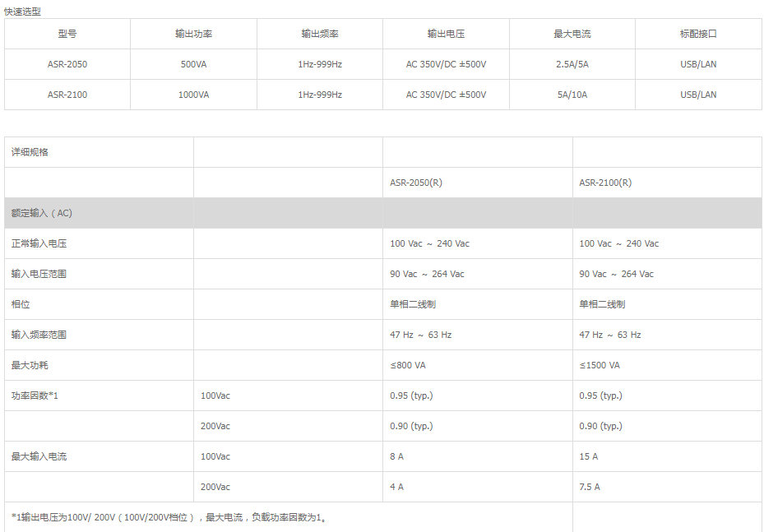764x532 pixels.
Task: Click '47 Hz ~ 63 Hz' under ASR-2100(R)
Action: pos(610,335)
